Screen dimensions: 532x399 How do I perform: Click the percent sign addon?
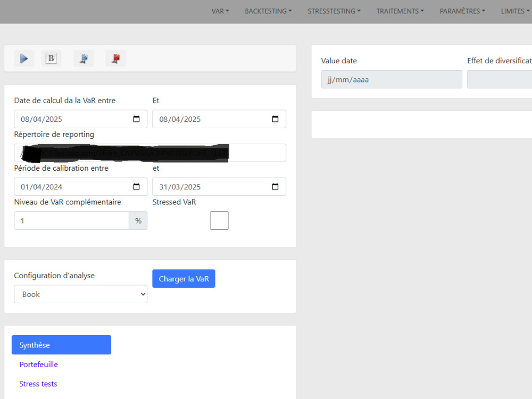pyautogui.click(x=138, y=221)
